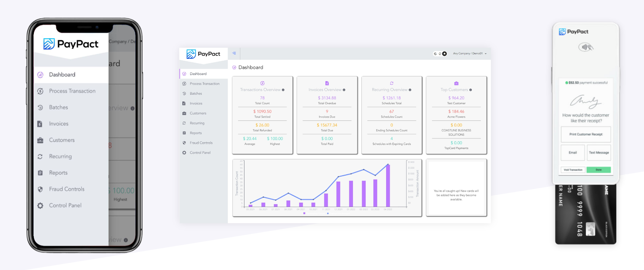Click the Fraud Controls shield icon in desktop sidebar

tap(184, 143)
